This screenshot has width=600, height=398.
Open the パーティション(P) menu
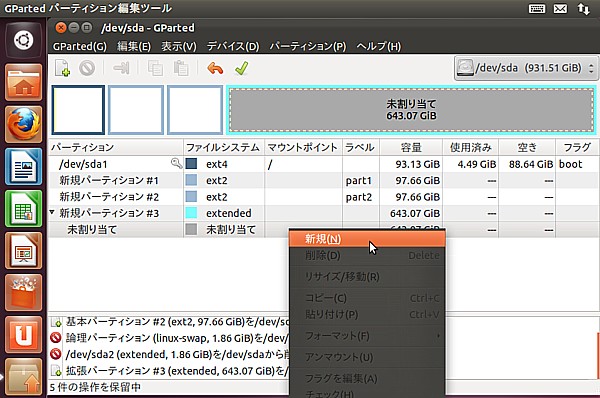coord(308,46)
